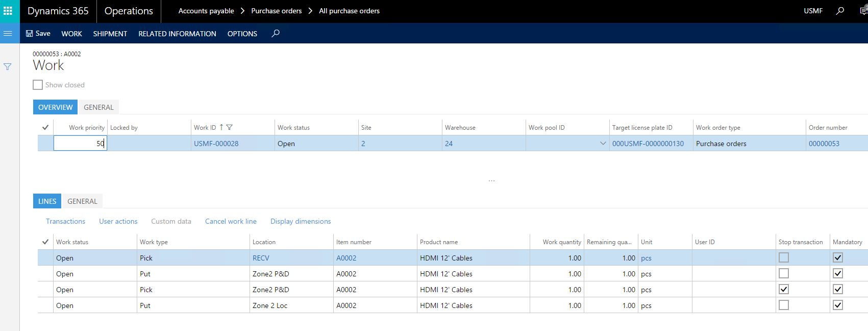Open the action bar search magnifier
Viewport: 868px width, 331px height.
tap(276, 33)
